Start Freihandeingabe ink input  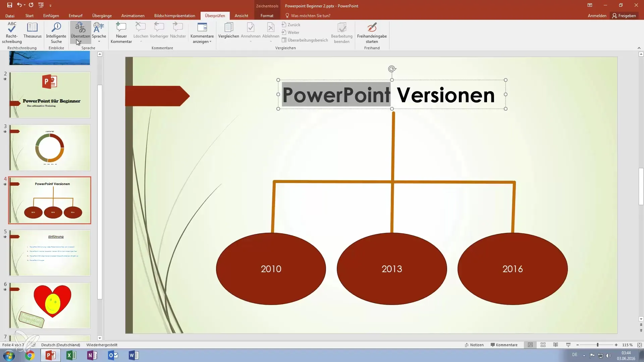pos(372,33)
